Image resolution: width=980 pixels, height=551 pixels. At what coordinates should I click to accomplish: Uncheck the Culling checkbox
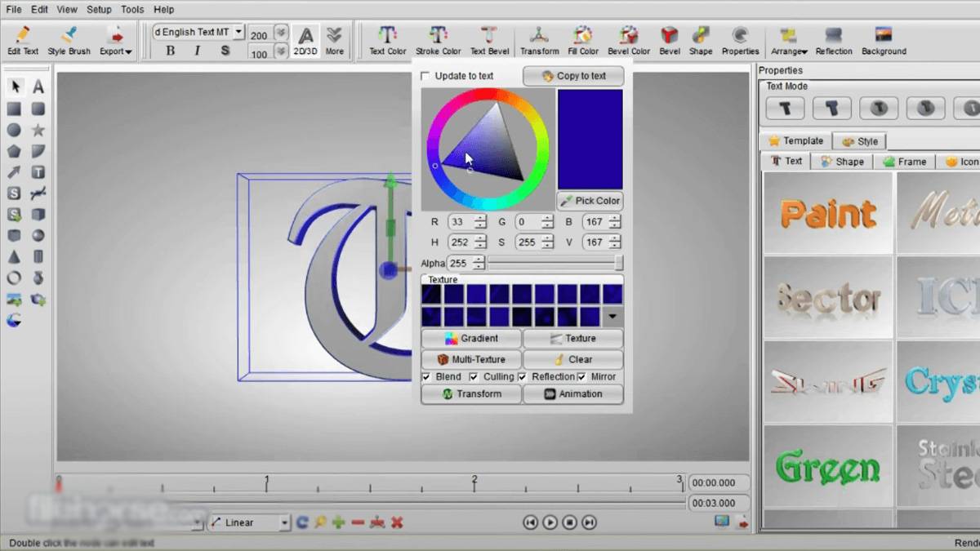pos(474,377)
